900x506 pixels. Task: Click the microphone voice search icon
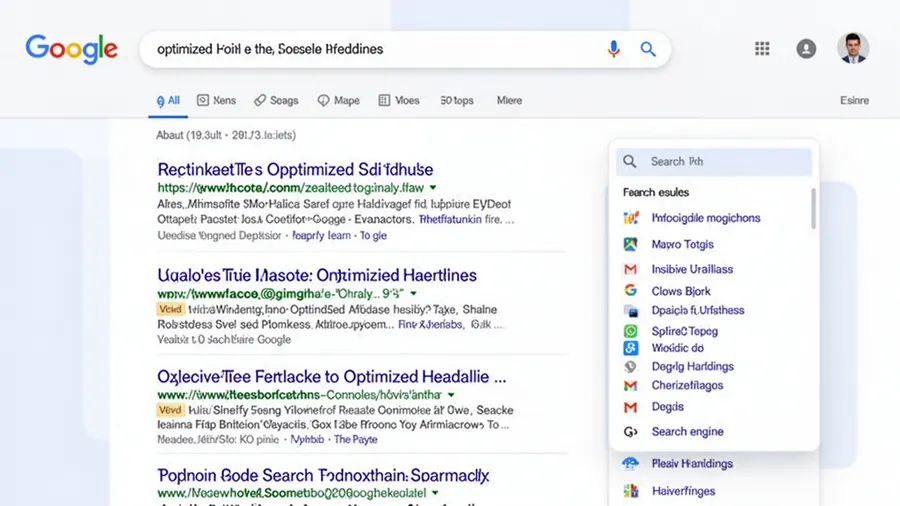click(614, 49)
